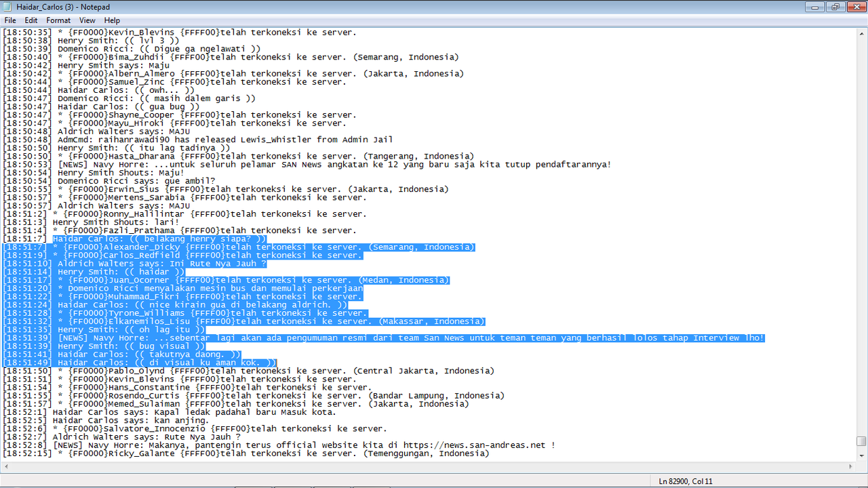Click highlighted Elkanemilos_Lisu connection line
The height and width of the screenshot is (488, 868).
(x=243, y=321)
